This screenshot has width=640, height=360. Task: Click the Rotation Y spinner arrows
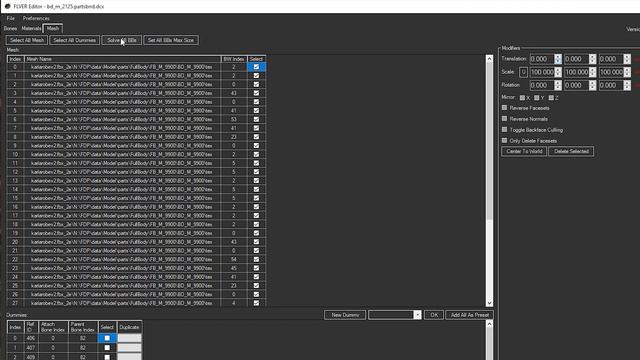coord(593,85)
